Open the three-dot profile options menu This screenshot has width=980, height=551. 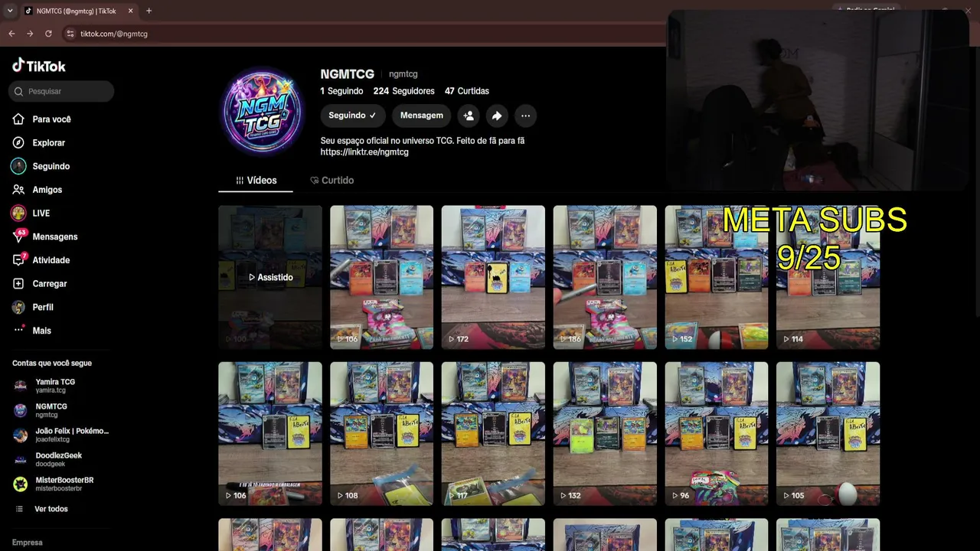525,116
